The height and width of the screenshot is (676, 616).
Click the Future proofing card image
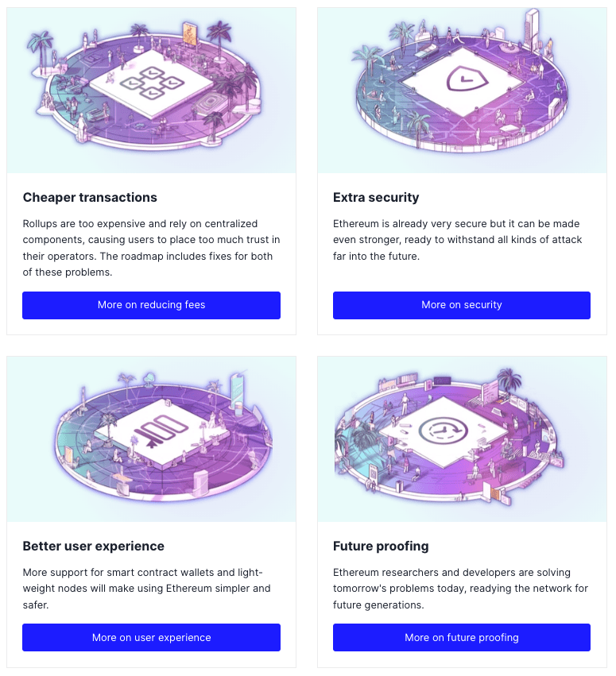tap(462, 439)
